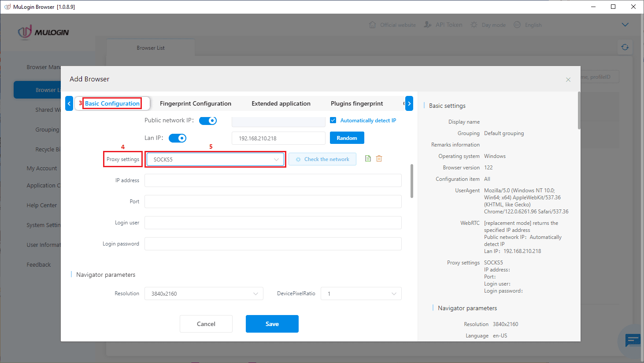Open the DevicePixelRatio dropdown
Image resolution: width=644 pixels, height=363 pixels.
(x=361, y=293)
